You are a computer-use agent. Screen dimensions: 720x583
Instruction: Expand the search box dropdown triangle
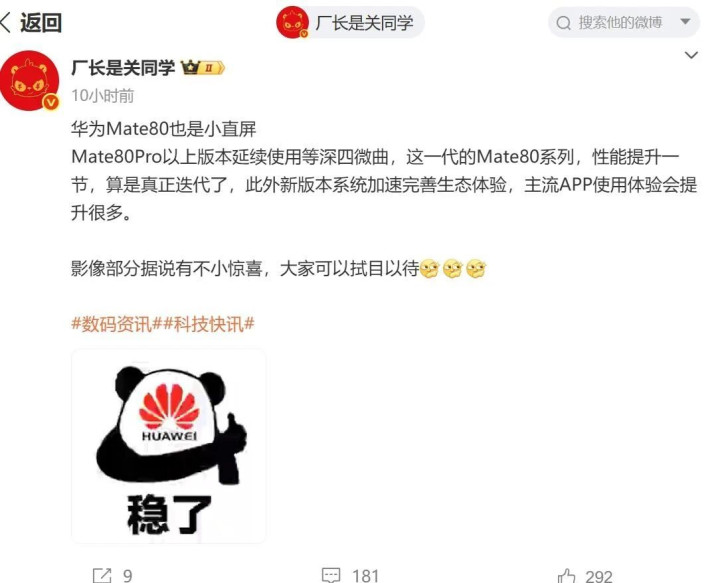(x=685, y=22)
